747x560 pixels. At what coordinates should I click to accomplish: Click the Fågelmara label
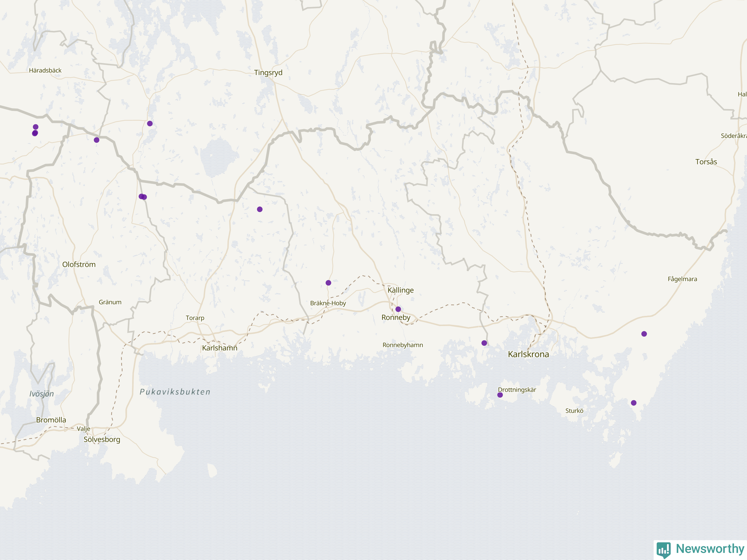click(682, 279)
